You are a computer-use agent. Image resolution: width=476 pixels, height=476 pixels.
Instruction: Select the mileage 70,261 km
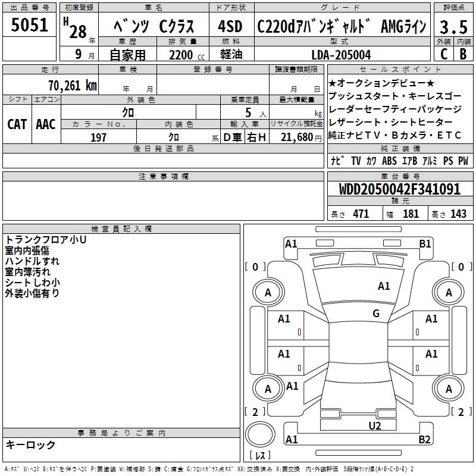(73, 85)
